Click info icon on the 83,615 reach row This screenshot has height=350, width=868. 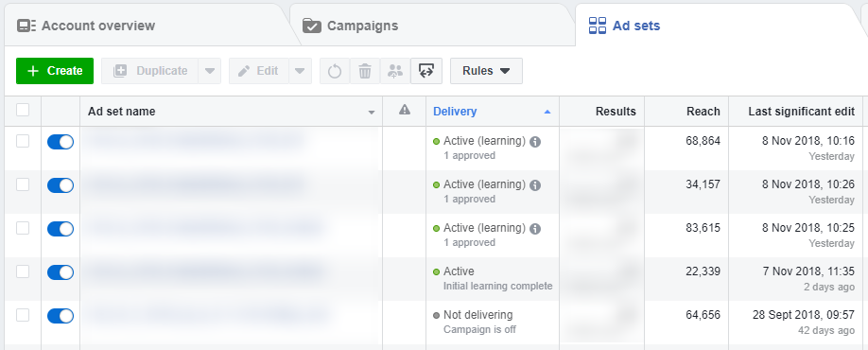click(535, 229)
